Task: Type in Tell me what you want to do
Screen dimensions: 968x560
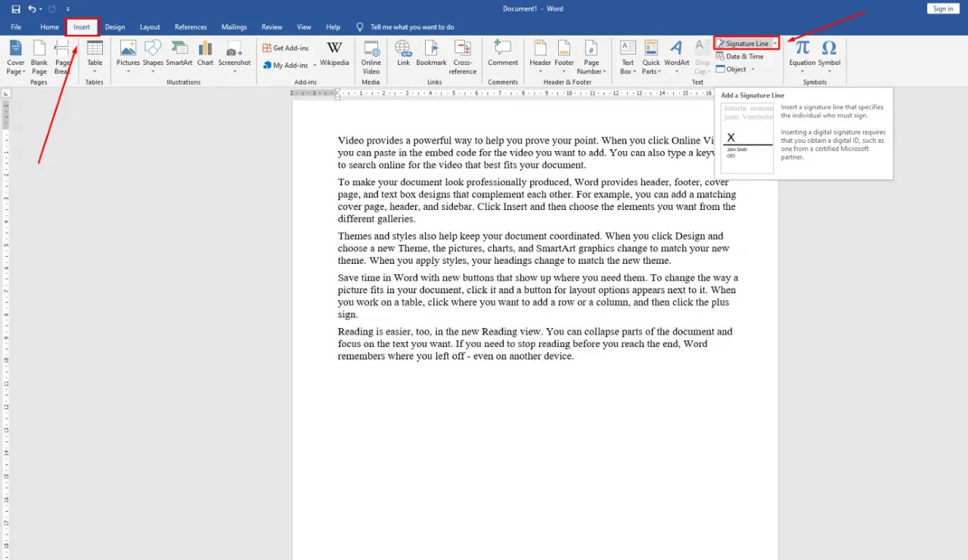Action: [x=412, y=27]
